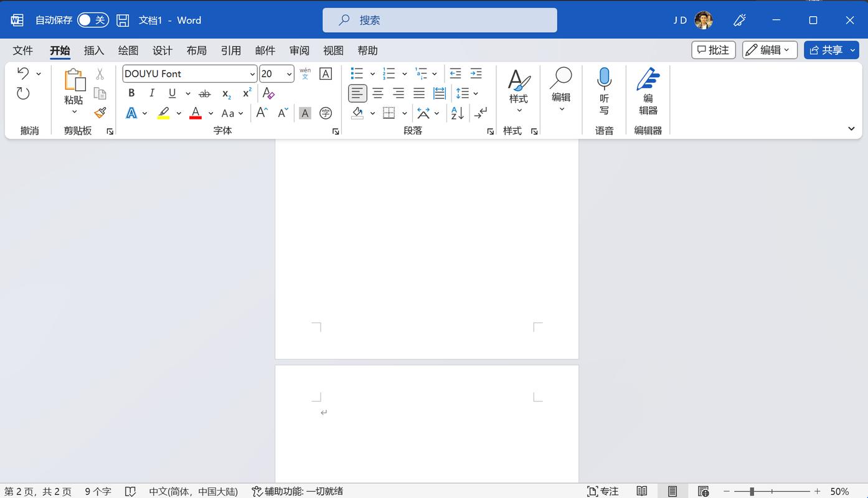
Task: Click the yellow text highlight color
Action: [163, 113]
